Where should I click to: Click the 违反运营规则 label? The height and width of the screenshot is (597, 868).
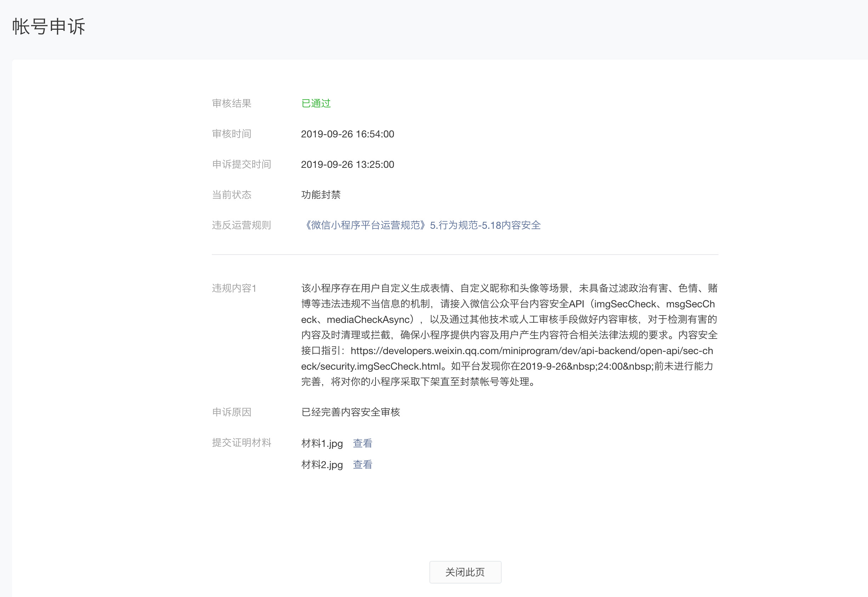click(x=241, y=225)
